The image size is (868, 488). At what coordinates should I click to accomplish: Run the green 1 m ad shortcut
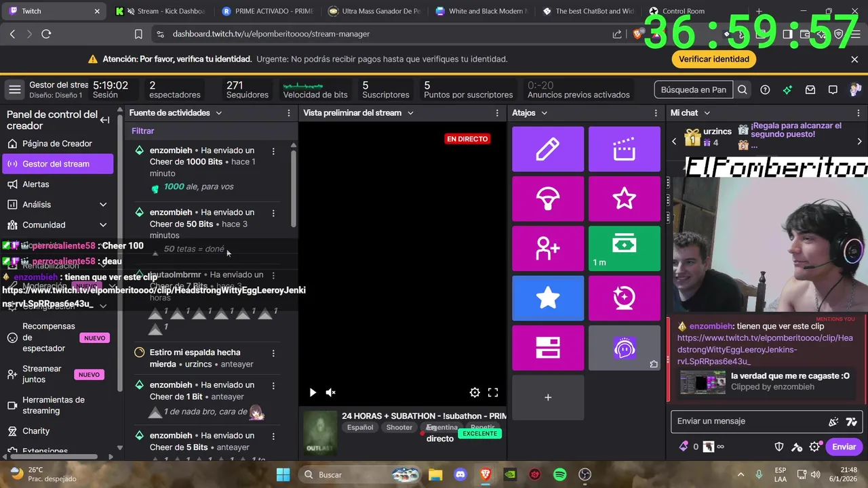point(624,248)
